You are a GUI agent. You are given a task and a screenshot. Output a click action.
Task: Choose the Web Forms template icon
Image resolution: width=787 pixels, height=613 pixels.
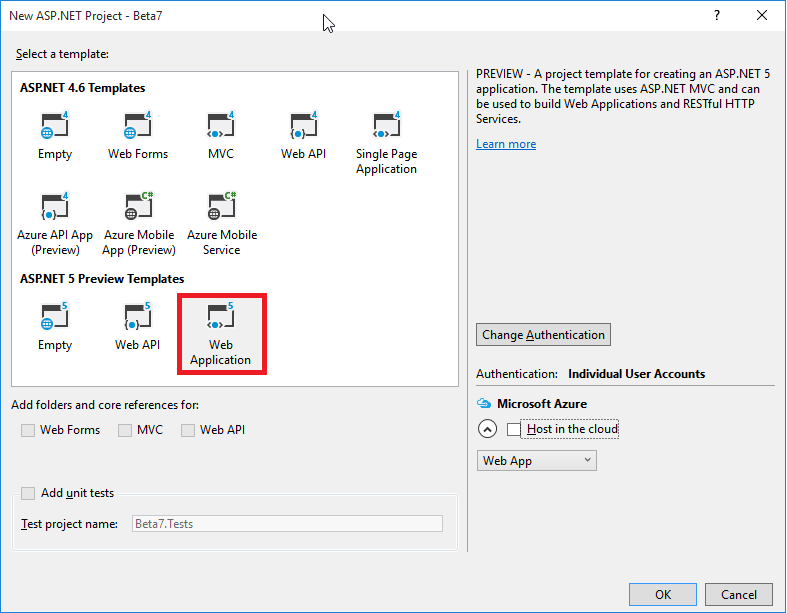click(138, 125)
